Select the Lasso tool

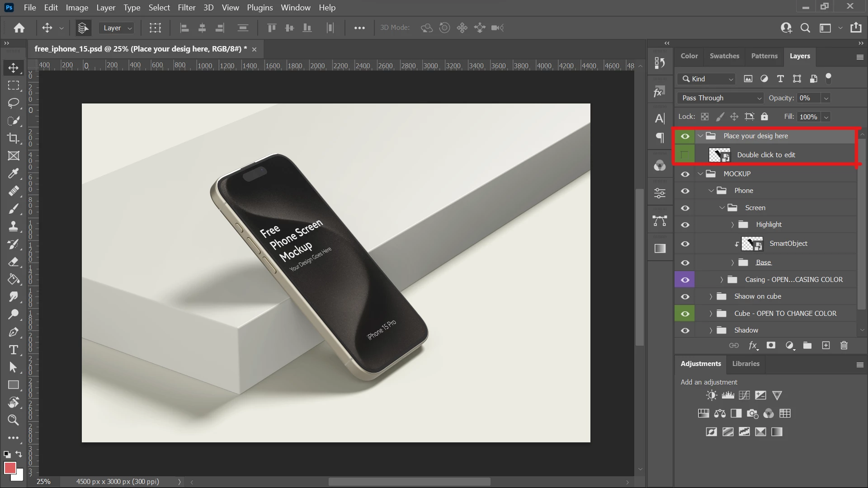pyautogui.click(x=13, y=103)
